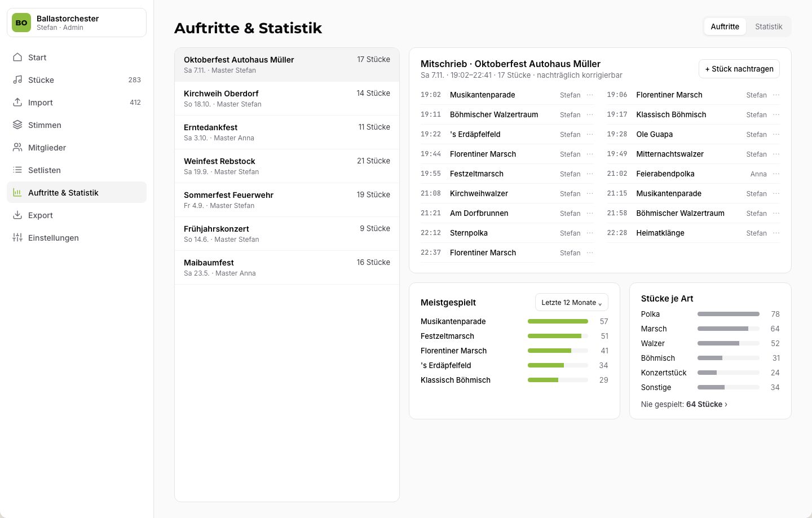Viewport: 812px width, 518px height.
Task: Click the green BO orchestra logo
Action: (21, 23)
